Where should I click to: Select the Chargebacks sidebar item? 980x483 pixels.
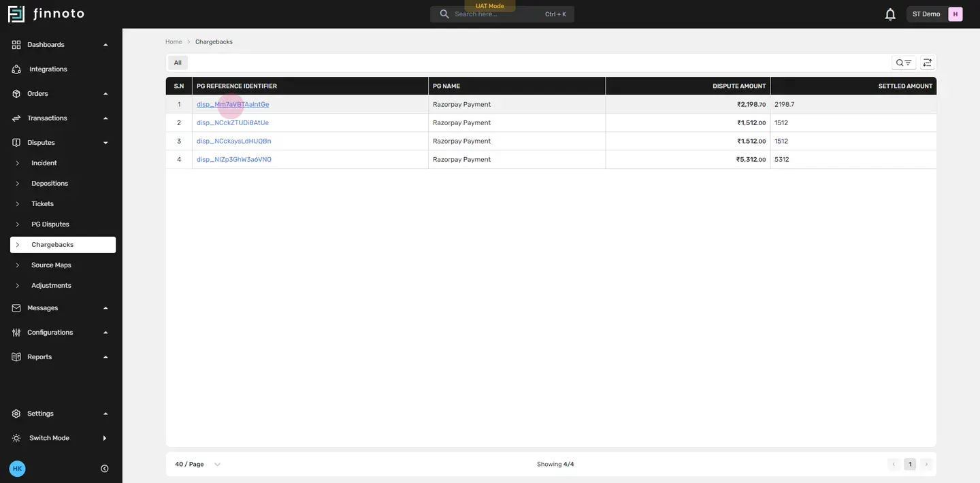point(63,245)
